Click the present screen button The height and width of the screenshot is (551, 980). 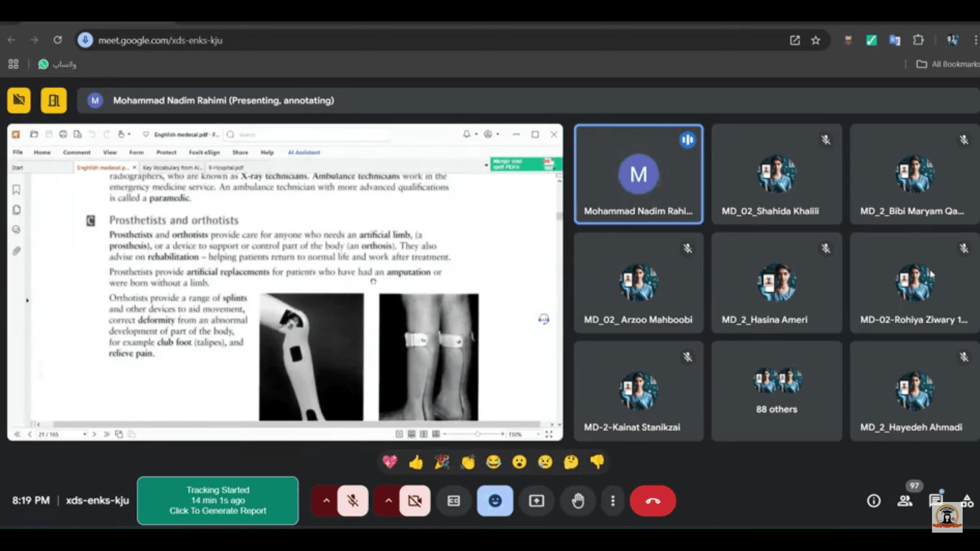point(536,501)
